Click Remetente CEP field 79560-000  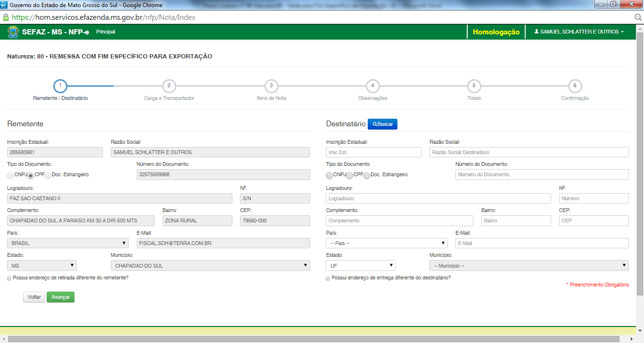pyautogui.click(x=275, y=220)
